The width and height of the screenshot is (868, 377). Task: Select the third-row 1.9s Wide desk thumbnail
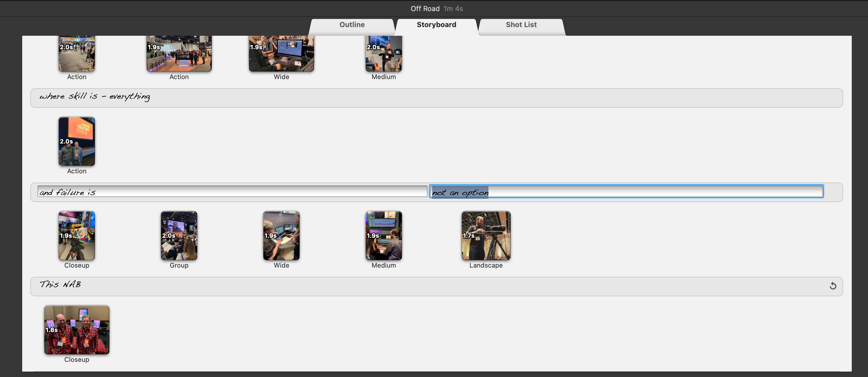click(281, 235)
